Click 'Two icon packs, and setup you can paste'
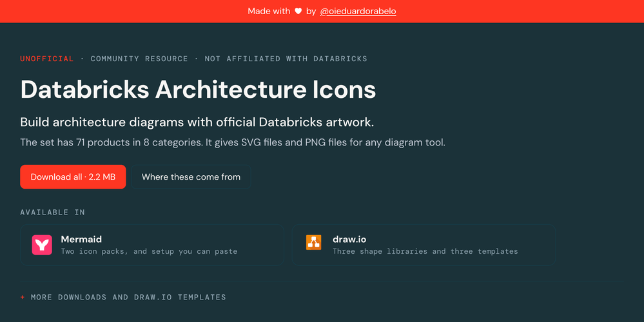The height and width of the screenshot is (322, 644). (x=149, y=251)
